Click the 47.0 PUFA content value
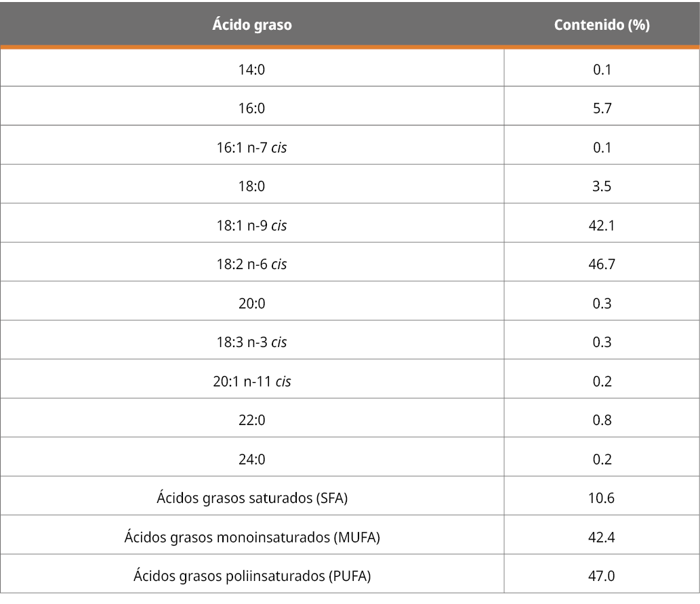The width and height of the screenshot is (700, 604). pos(602,576)
